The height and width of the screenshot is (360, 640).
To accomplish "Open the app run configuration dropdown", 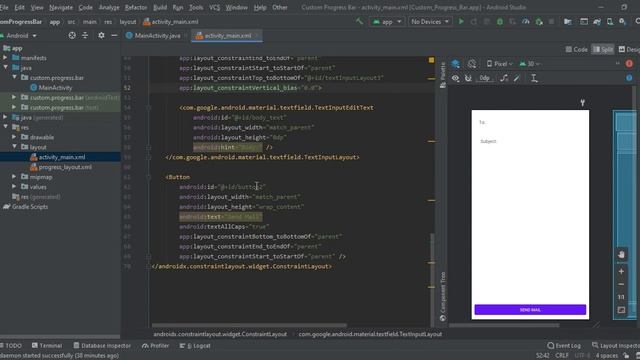I will click(x=387, y=22).
